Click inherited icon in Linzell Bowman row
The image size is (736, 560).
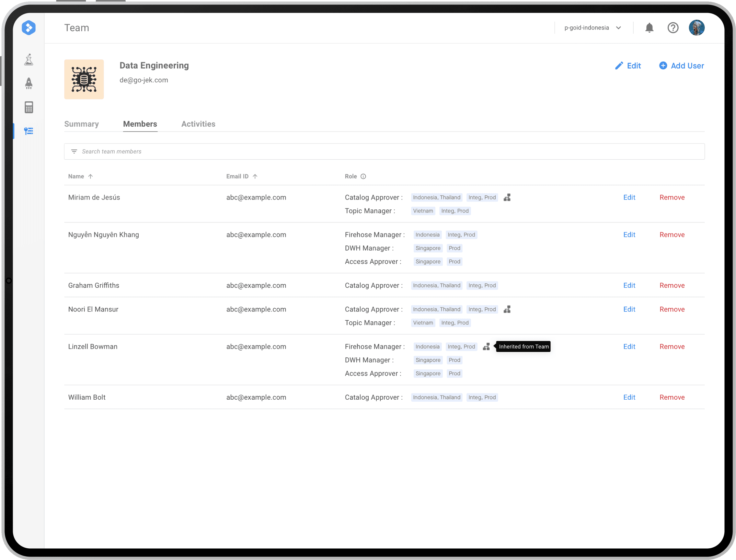coord(486,347)
